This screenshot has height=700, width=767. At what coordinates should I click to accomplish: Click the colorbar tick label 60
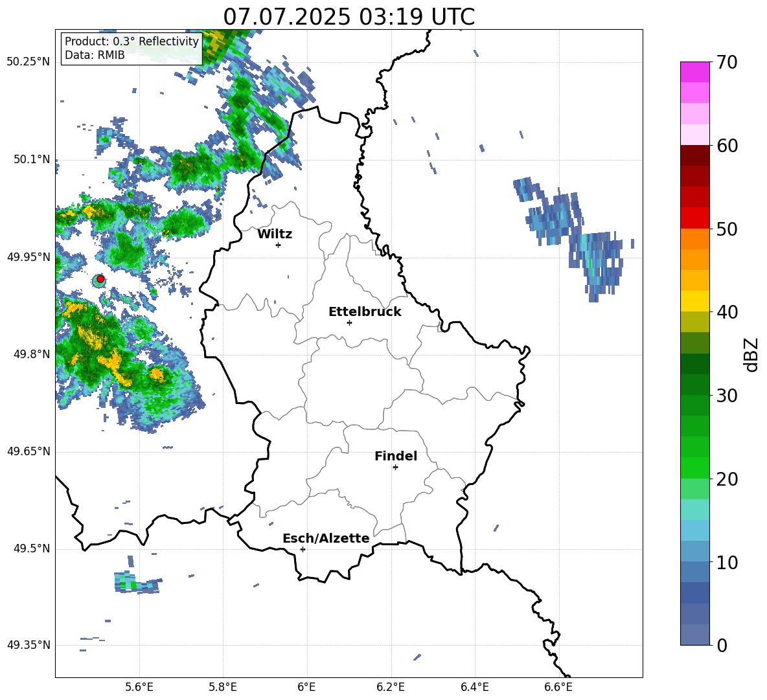click(x=727, y=146)
